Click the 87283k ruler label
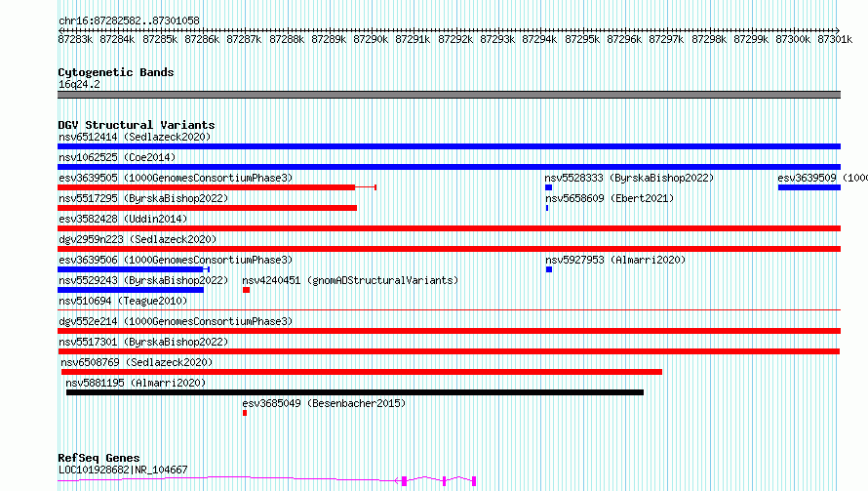The width and height of the screenshot is (868, 491). tap(75, 39)
